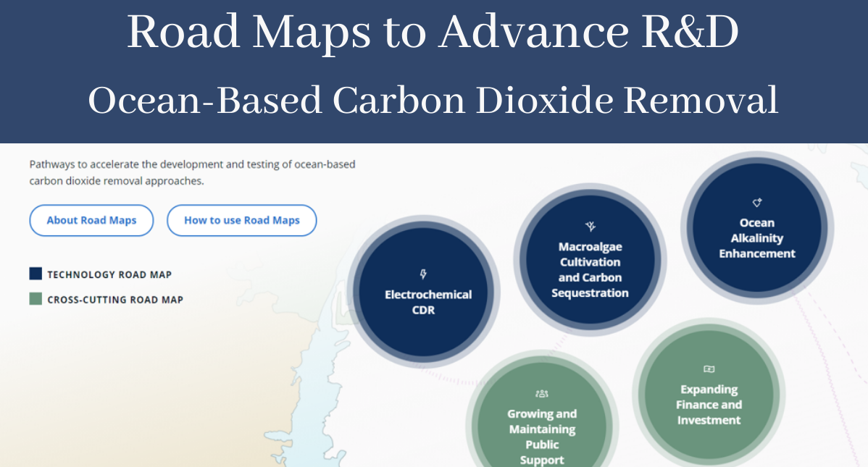Click the macroalgae branch icon in its circle

(x=590, y=226)
